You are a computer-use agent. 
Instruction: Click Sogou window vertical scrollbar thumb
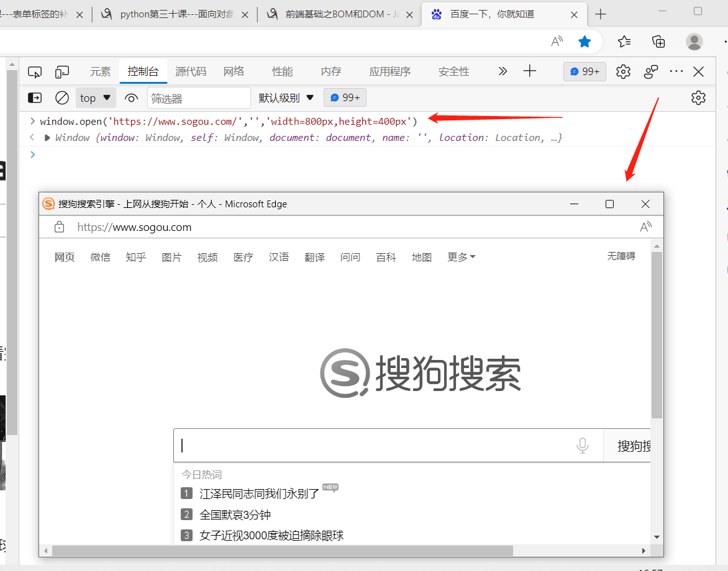coord(657,335)
